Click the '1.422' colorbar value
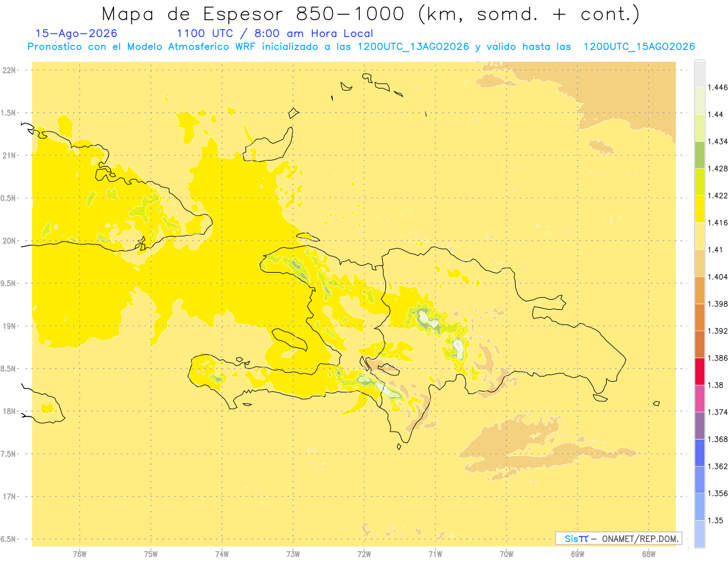 tap(718, 195)
